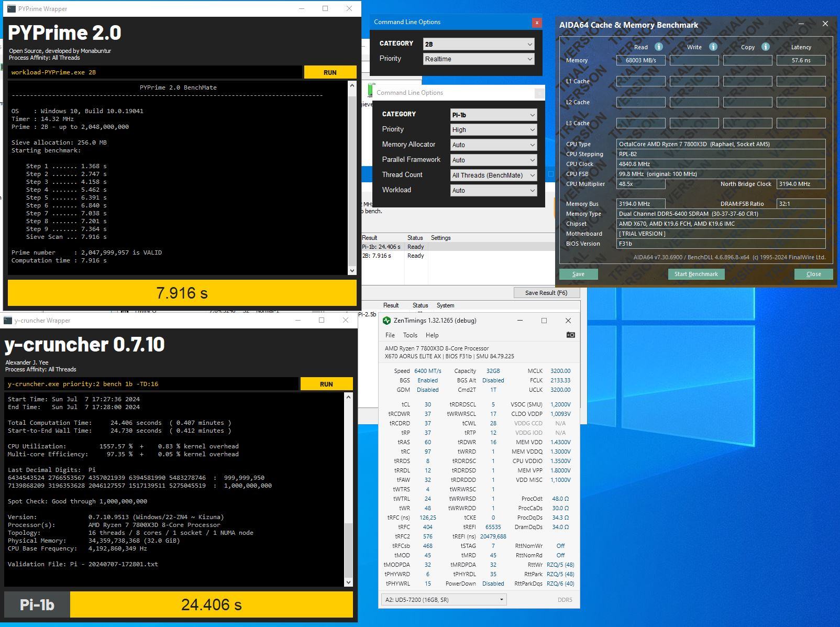
Task: Click the y-cruncher command input field
Action: (x=152, y=384)
